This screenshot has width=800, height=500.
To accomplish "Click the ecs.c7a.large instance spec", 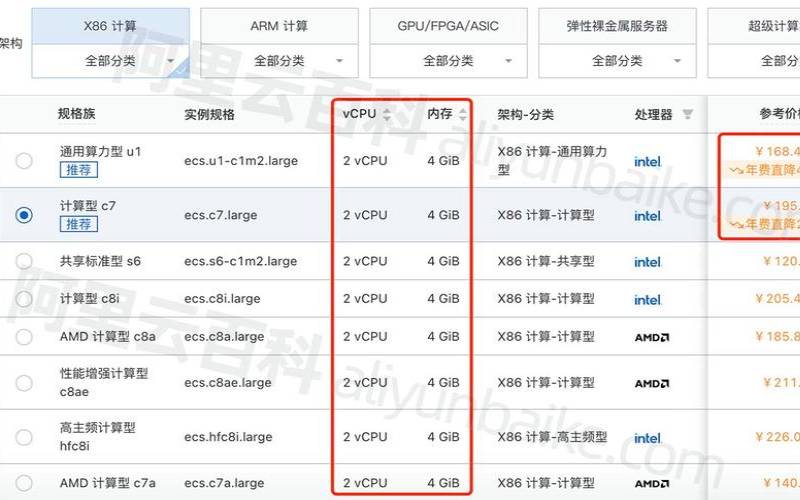I will (x=224, y=483).
